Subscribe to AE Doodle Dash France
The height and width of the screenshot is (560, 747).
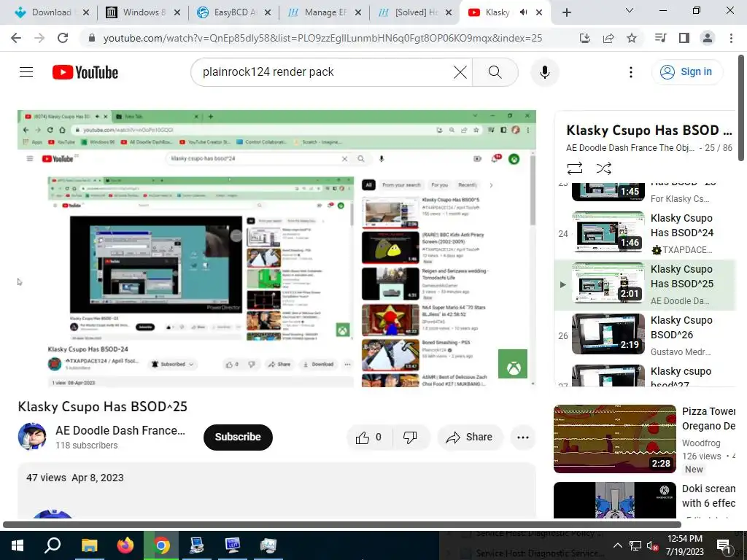238,437
